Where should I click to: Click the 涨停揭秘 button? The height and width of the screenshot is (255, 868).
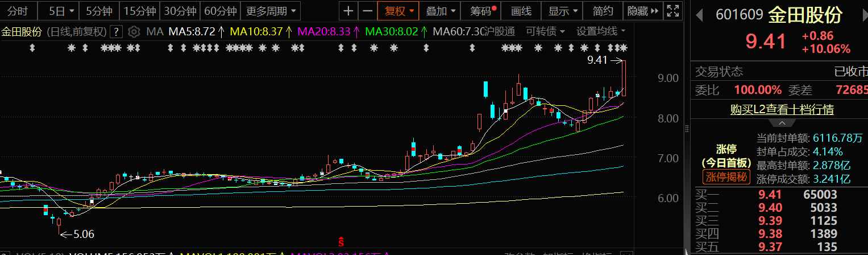pos(725,176)
